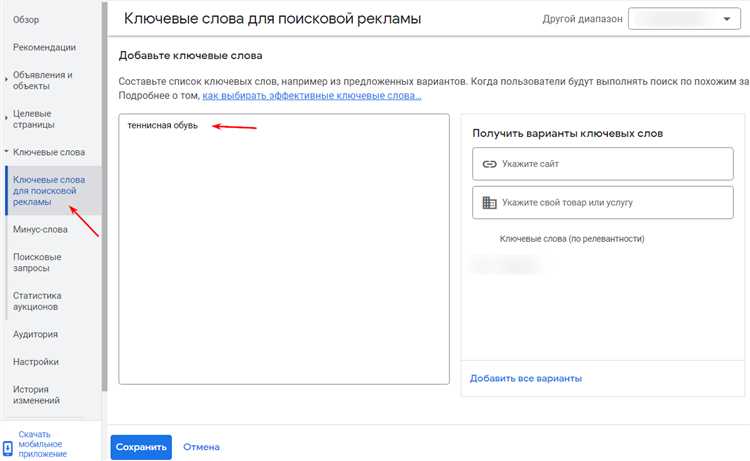
Task: Open link about choosing effective keywords
Action: [x=311, y=96]
